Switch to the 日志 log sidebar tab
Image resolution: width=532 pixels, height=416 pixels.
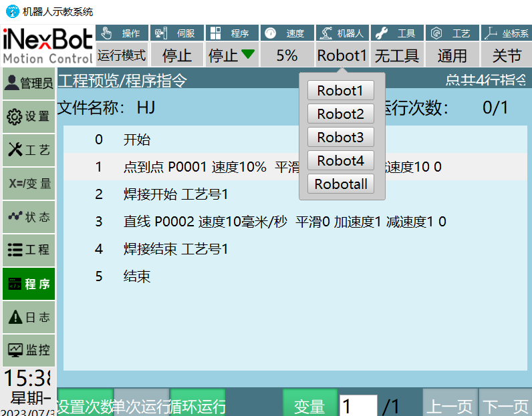click(x=28, y=317)
